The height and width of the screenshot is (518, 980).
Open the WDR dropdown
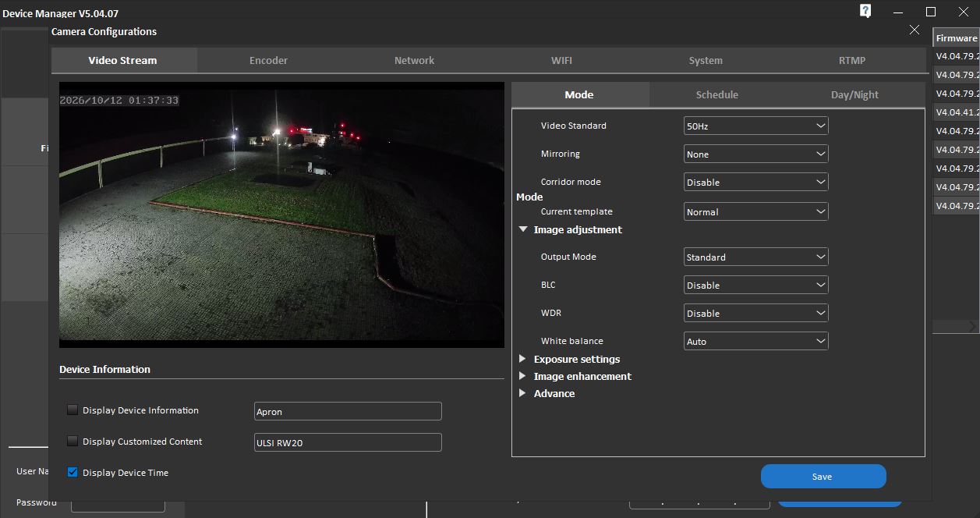tap(755, 313)
